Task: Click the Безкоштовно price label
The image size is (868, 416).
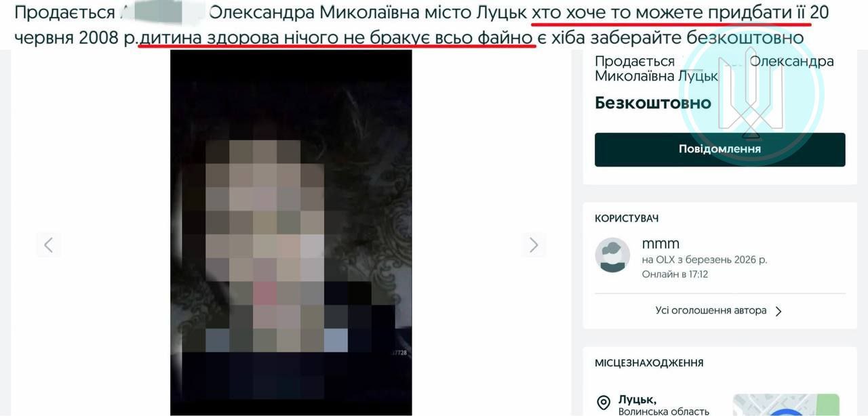Action: 652,103
